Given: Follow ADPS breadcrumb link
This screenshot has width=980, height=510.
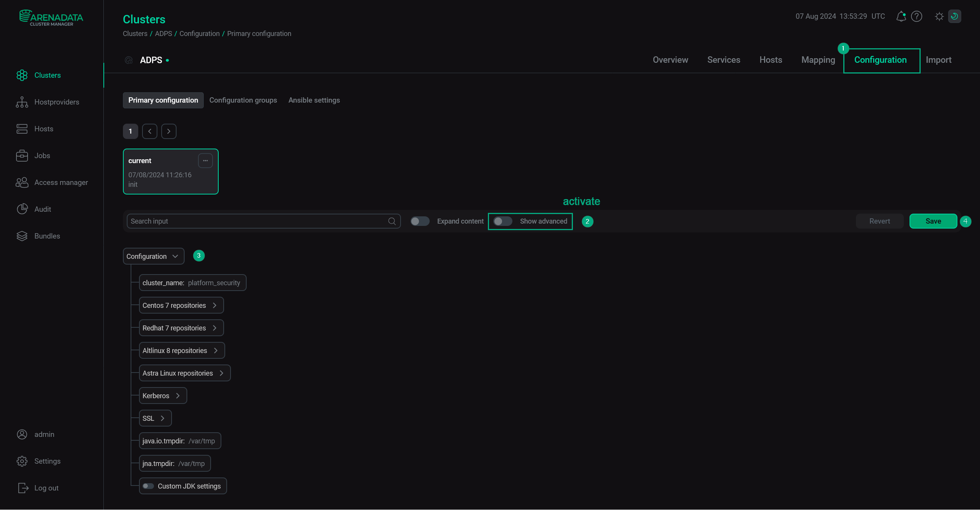Looking at the screenshot, I should click(x=164, y=33).
